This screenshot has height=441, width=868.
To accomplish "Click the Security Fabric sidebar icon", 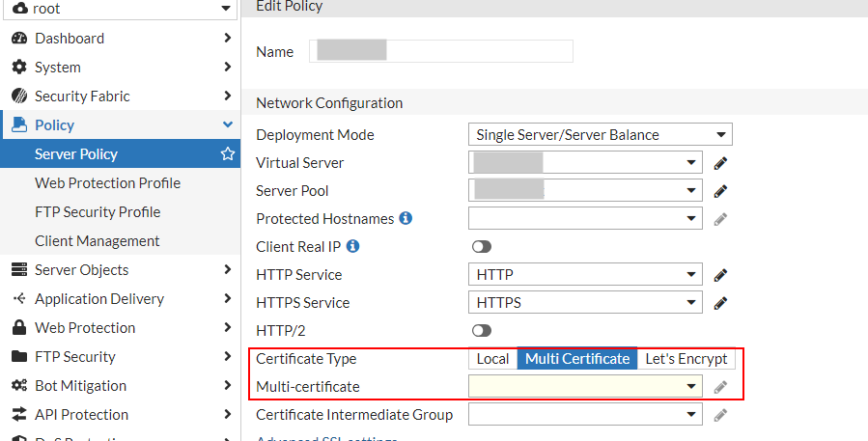I will pyautogui.click(x=18, y=96).
